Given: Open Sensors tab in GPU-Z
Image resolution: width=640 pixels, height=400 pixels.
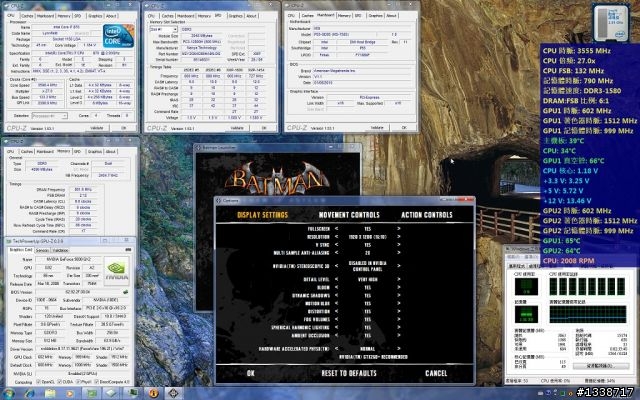Looking at the screenshot, I should click(x=42, y=250).
